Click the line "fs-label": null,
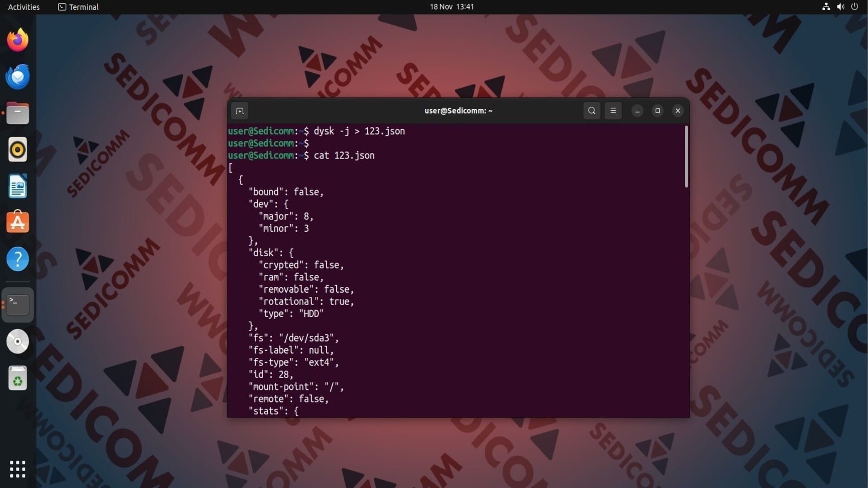Screen dimensions: 868x488 tap(291, 350)
